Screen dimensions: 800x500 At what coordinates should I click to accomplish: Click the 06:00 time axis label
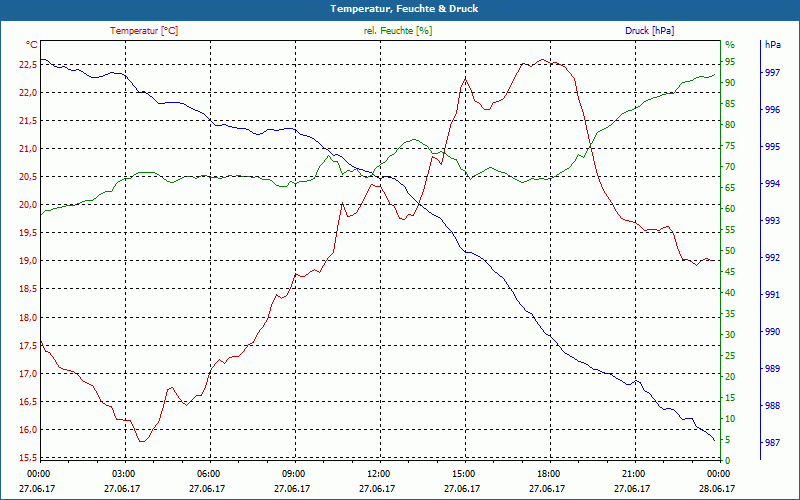tap(208, 473)
